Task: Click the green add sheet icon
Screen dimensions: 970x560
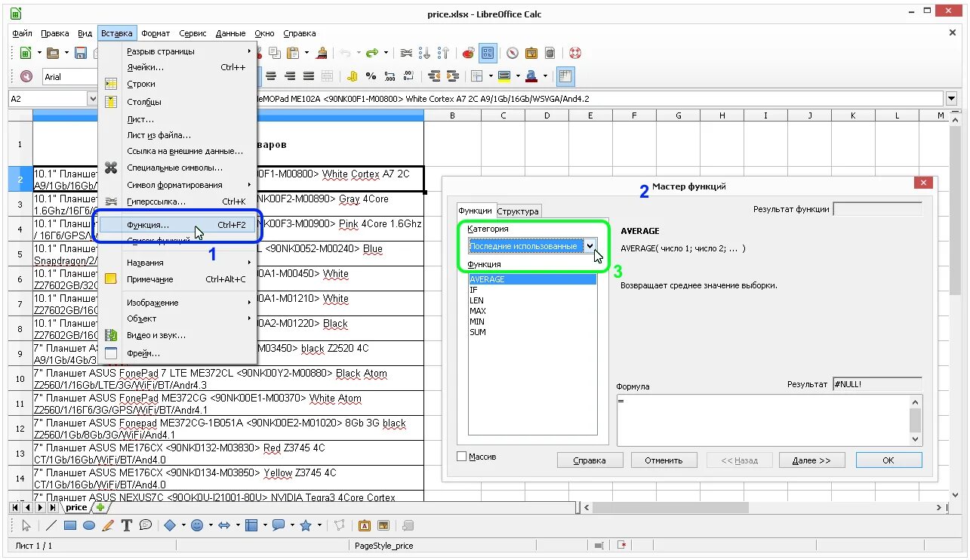Action: [x=100, y=508]
